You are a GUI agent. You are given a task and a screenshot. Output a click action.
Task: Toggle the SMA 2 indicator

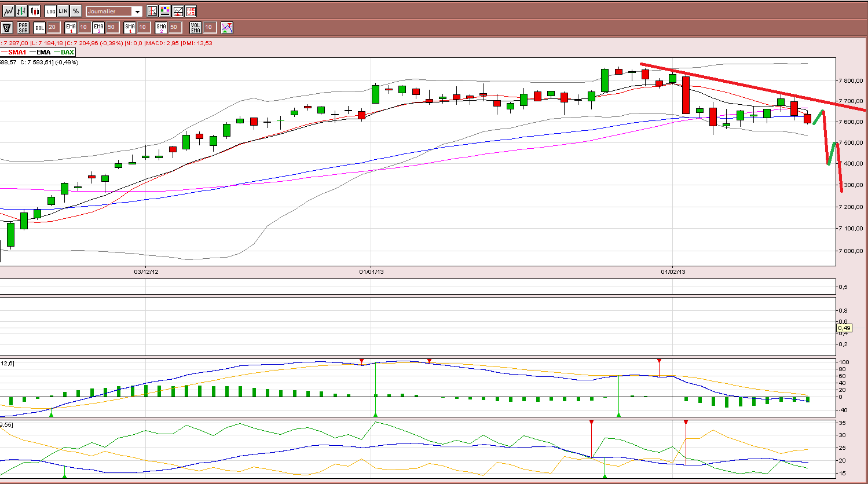[x=161, y=28]
